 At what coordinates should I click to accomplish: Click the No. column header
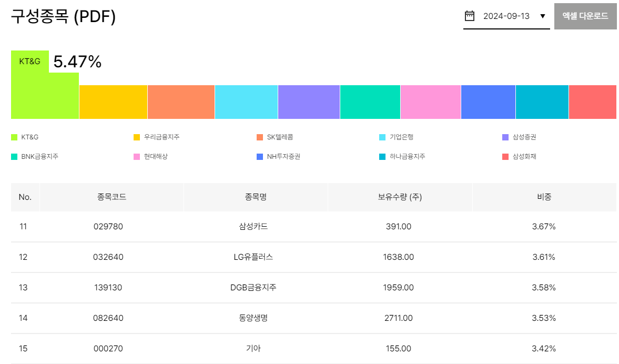[25, 197]
